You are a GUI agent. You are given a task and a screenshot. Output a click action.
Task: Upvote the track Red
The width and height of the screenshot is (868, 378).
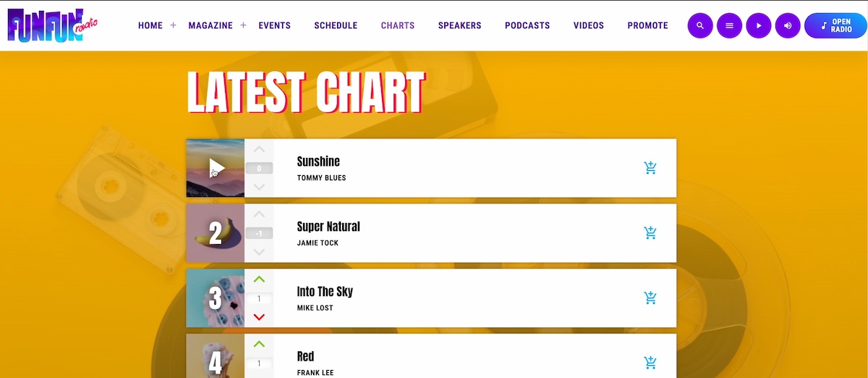[259, 345]
